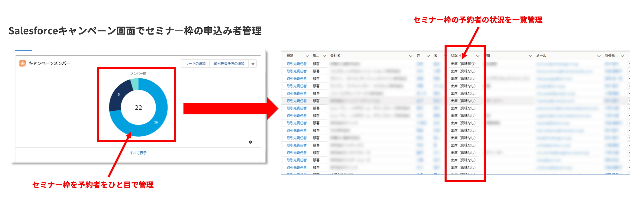Screen dimensions: 644x219
Task: Expand the 状況 column menu chevron
Action: coord(477,56)
